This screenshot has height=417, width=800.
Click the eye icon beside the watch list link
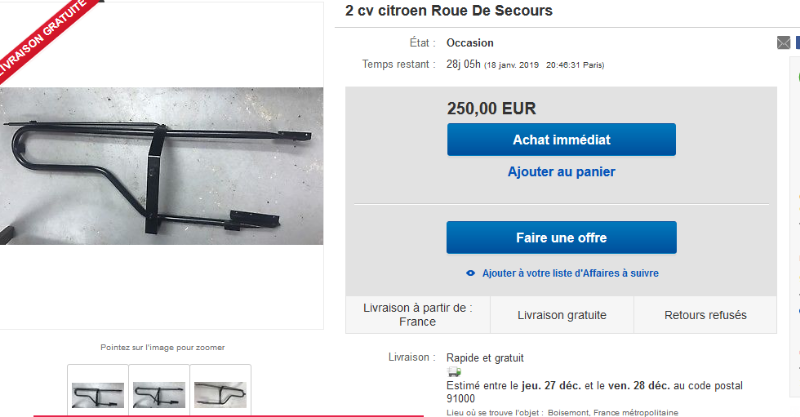(x=470, y=273)
